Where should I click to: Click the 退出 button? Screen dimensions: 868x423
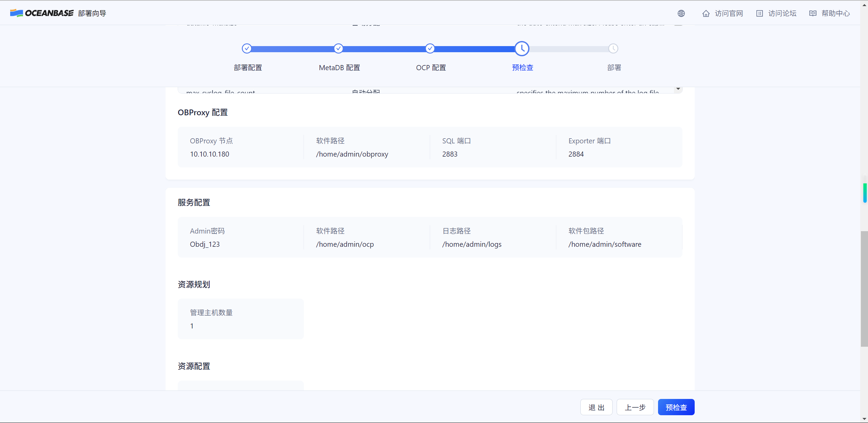(x=596, y=407)
